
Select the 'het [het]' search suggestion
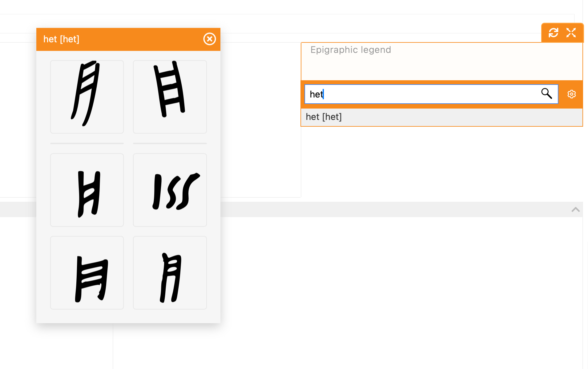(324, 117)
